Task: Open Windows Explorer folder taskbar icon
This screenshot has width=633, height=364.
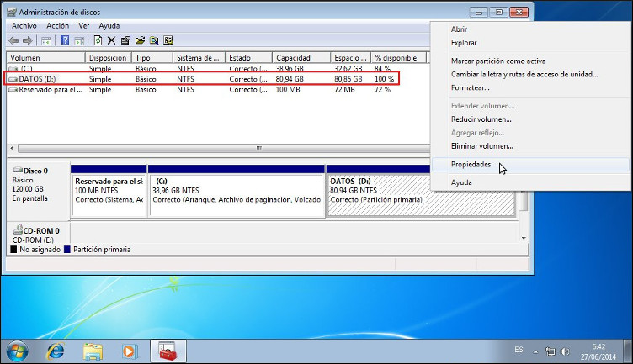Action: (93, 351)
